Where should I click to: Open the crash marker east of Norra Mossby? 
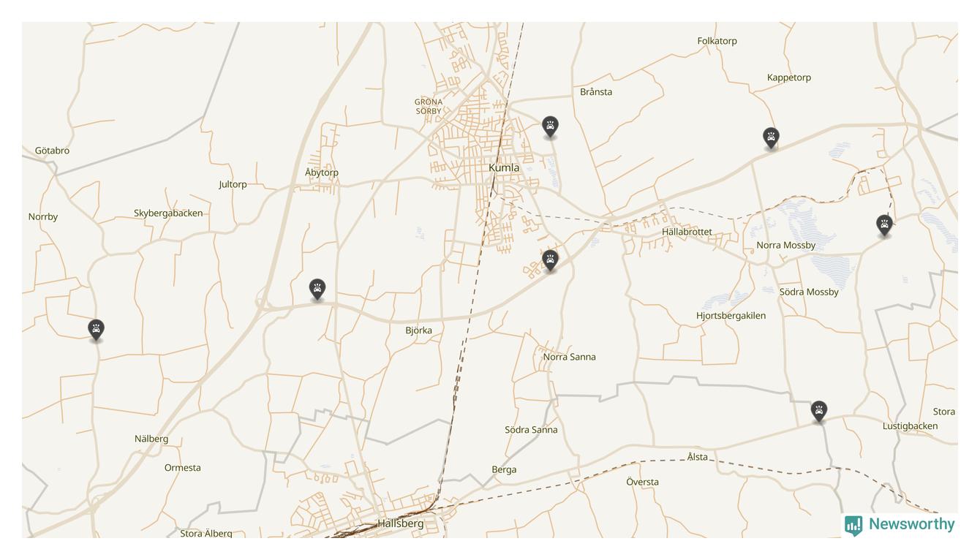pos(884,225)
